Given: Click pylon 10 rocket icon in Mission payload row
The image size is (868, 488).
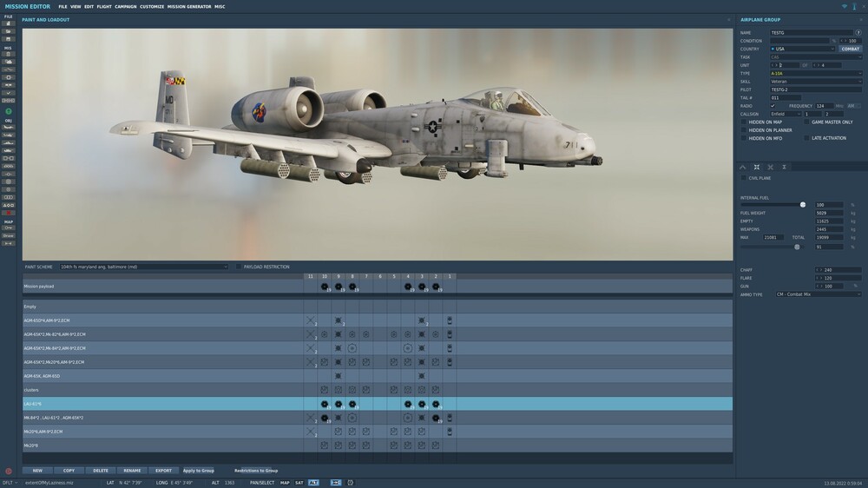Looking at the screenshot, I should pos(325,287).
